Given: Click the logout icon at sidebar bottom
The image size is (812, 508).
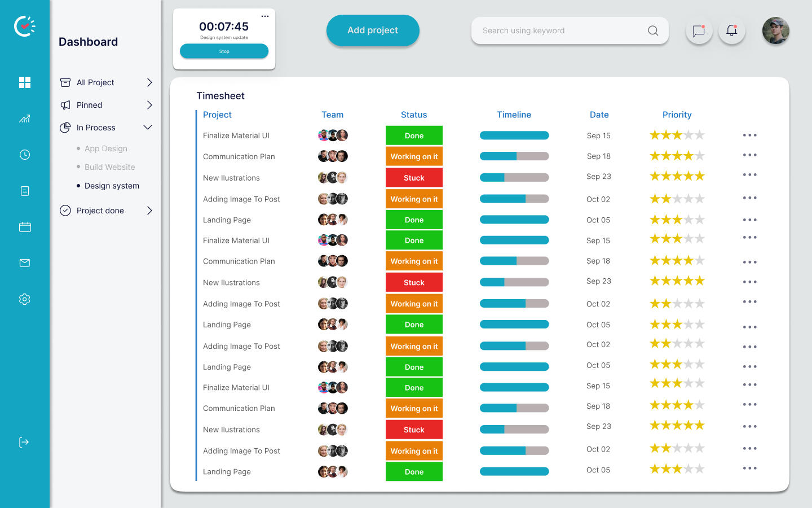Looking at the screenshot, I should point(24,442).
